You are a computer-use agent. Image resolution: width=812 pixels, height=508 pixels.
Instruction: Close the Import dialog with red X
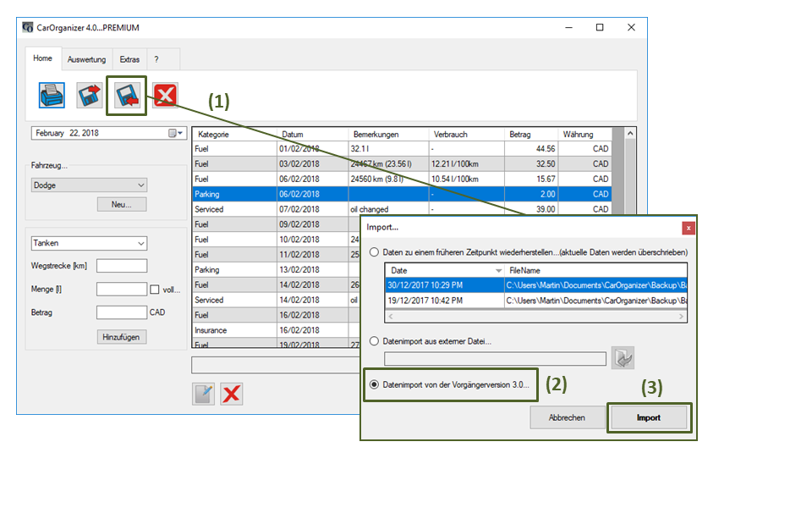(689, 228)
